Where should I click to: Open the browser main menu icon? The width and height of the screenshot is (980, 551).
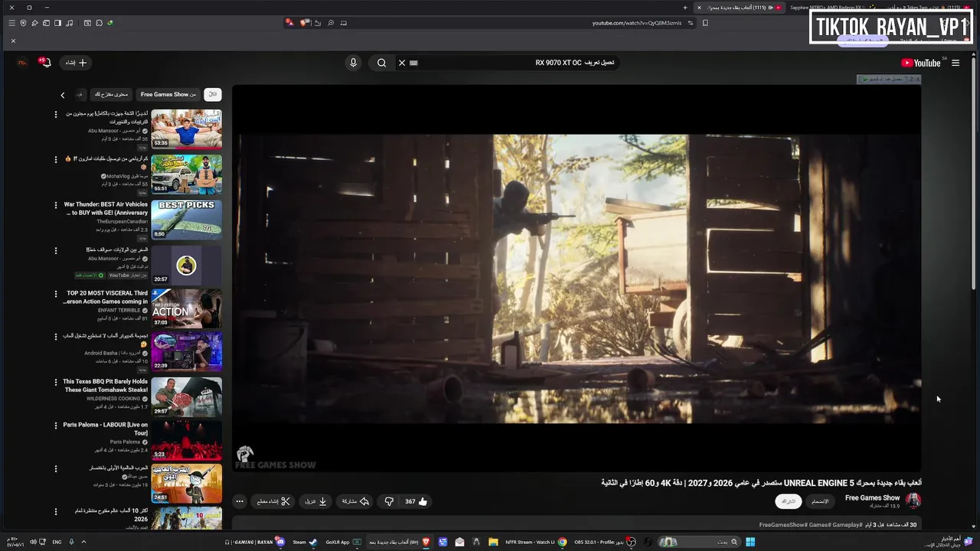(x=11, y=23)
